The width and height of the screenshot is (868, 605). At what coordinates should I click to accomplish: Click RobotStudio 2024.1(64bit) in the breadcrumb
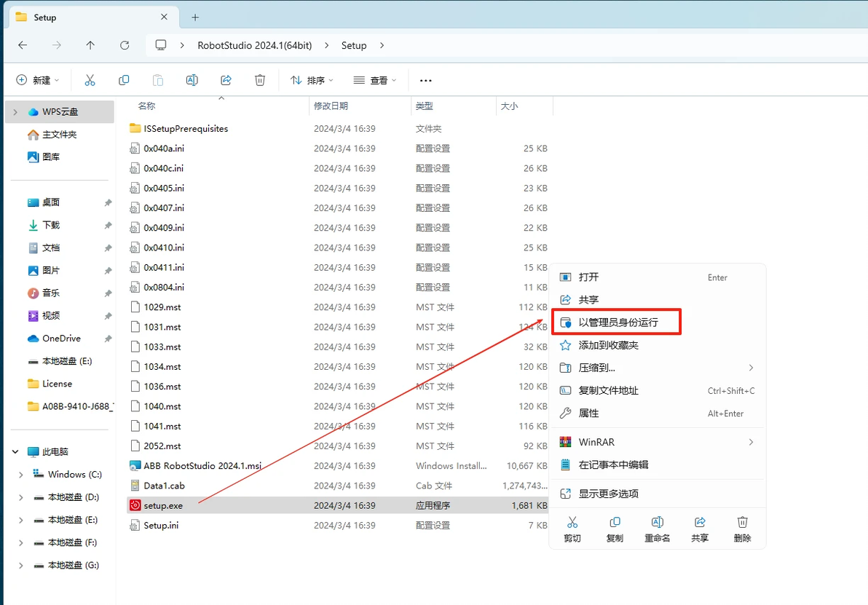(x=255, y=45)
